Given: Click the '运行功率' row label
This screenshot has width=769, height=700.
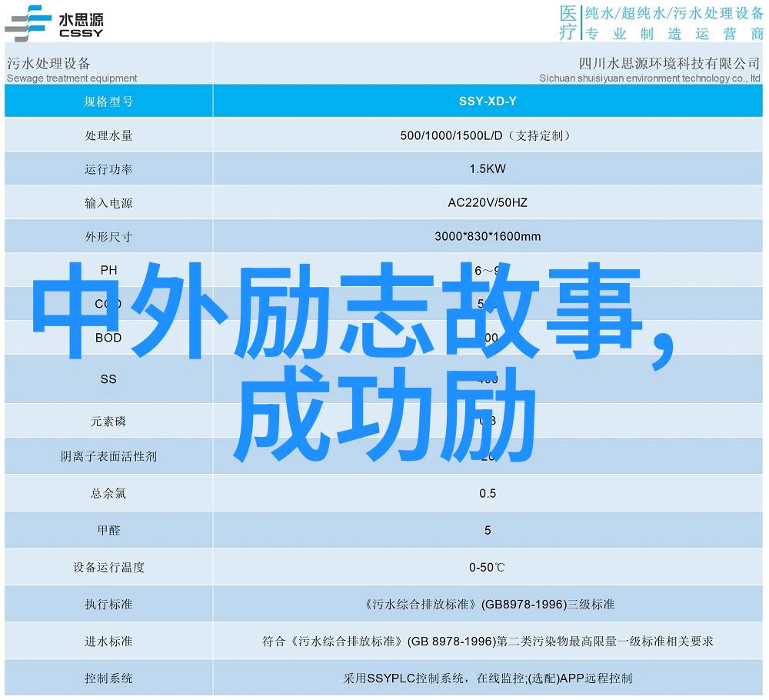Looking at the screenshot, I should (108, 169).
